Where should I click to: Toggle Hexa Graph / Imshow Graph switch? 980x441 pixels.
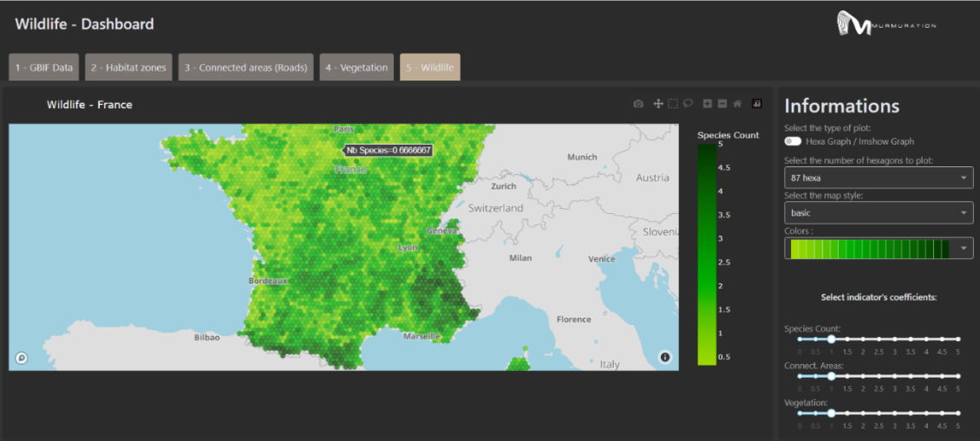tap(794, 142)
